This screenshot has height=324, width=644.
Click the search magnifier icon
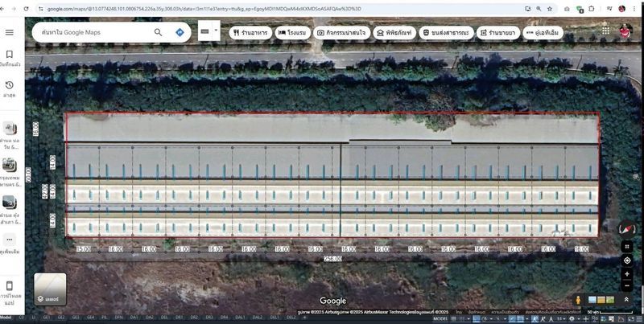pos(159,33)
